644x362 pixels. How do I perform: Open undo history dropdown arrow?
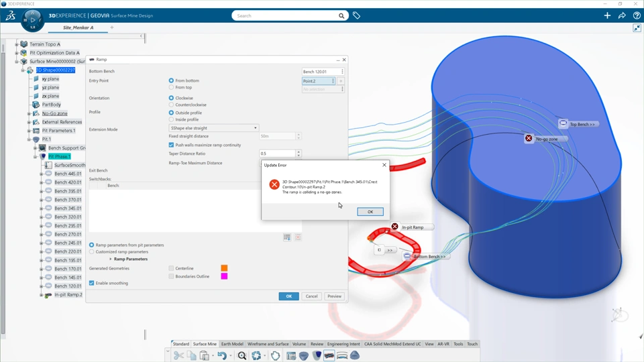(230, 356)
